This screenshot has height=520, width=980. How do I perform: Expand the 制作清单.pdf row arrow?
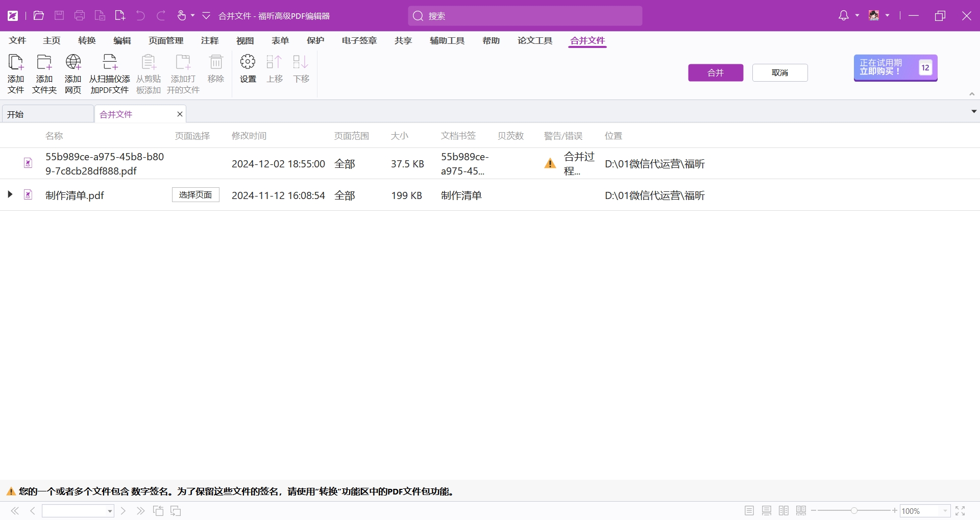coord(10,194)
